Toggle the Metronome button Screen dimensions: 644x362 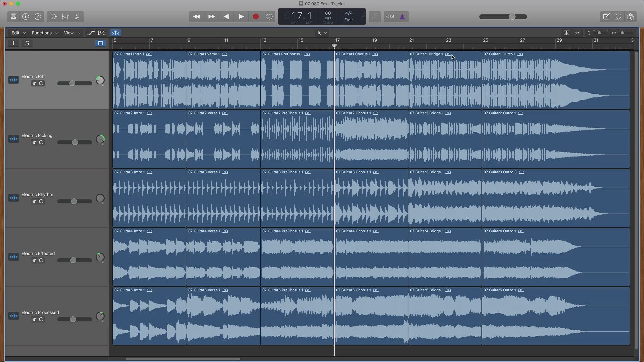(402, 17)
